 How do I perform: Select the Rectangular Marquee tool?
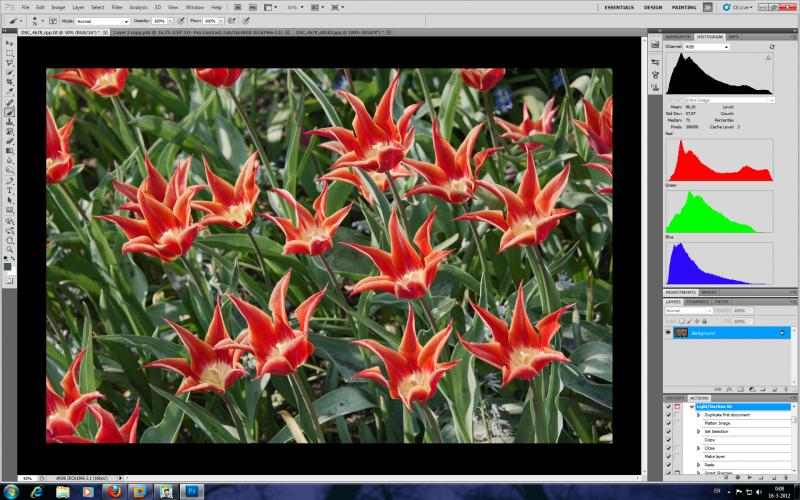[9, 53]
